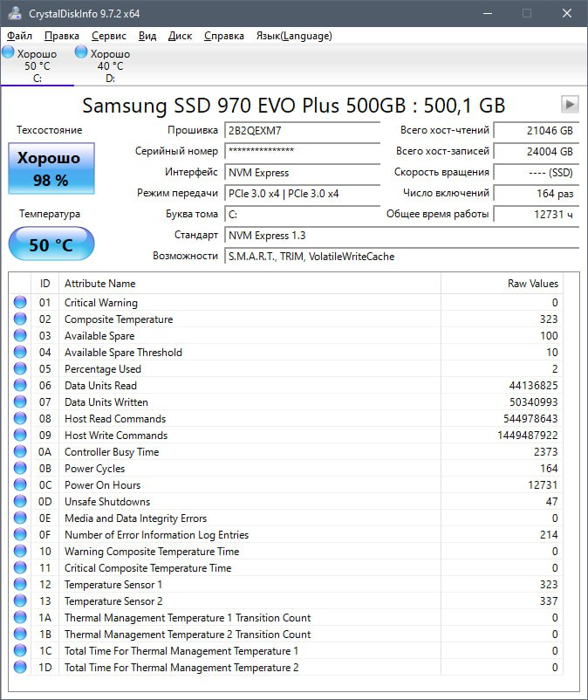Click the NVM Express 1.3 standard field
The image size is (588, 700).
coord(401,236)
